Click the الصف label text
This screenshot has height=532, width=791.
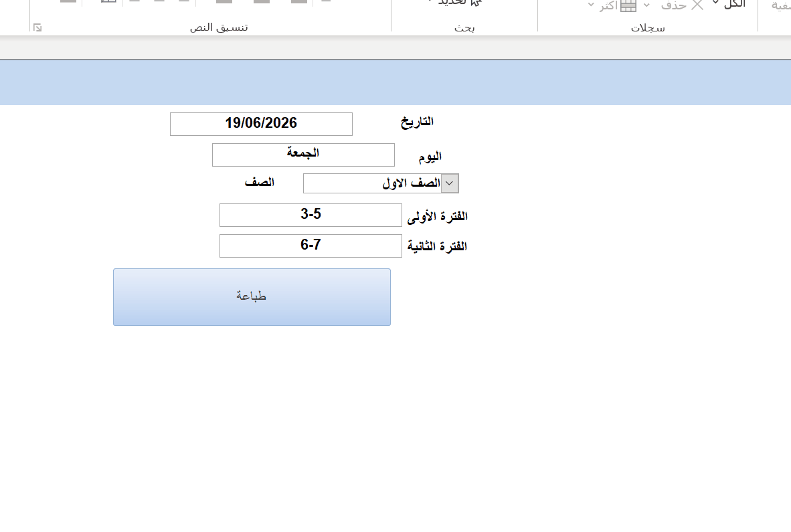pyautogui.click(x=259, y=182)
